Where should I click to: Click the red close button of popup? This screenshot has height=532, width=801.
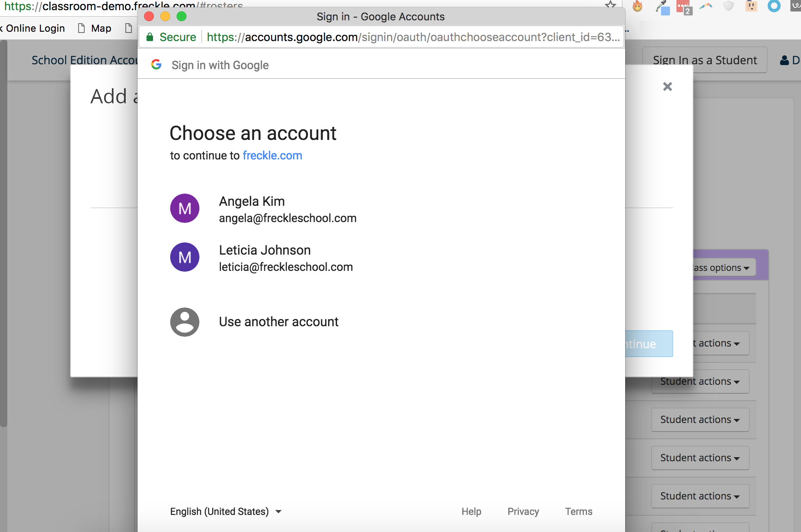(149, 16)
